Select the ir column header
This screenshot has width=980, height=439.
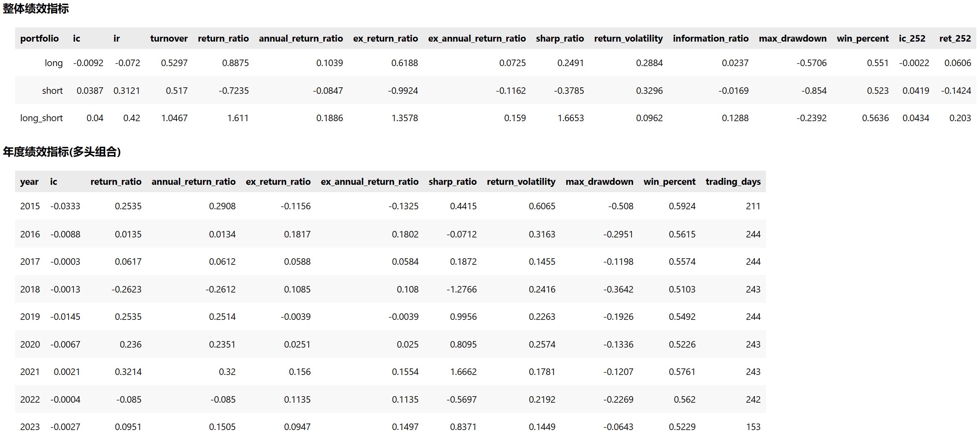point(117,38)
